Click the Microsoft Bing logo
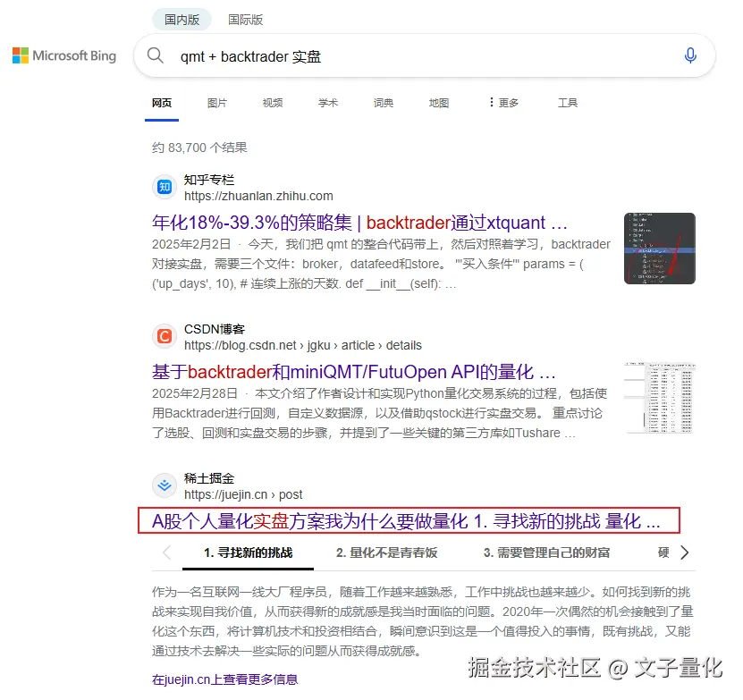 pos(64,55)
